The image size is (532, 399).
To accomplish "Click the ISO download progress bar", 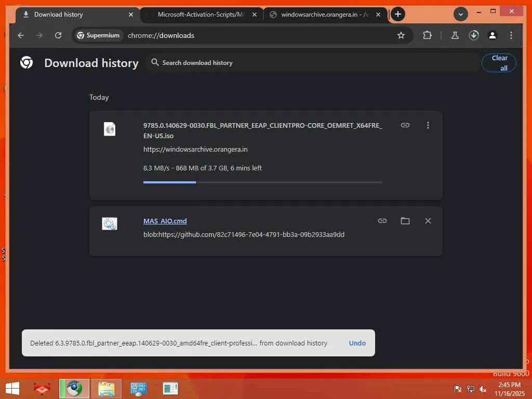I will click(262, 182).
